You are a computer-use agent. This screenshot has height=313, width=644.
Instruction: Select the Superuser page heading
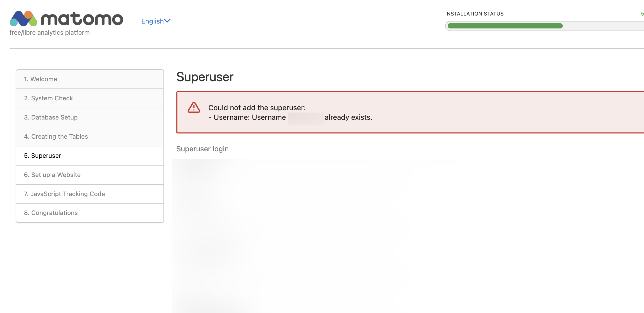[x=205, y=77]
